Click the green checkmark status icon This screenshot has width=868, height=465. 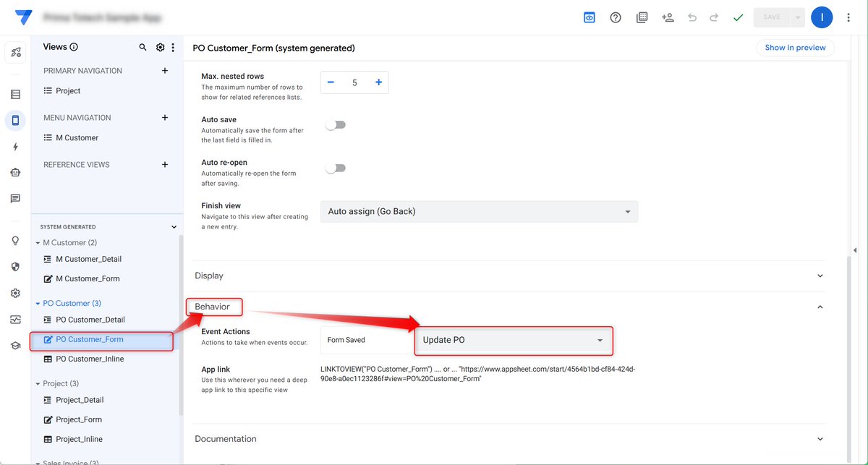738,17
